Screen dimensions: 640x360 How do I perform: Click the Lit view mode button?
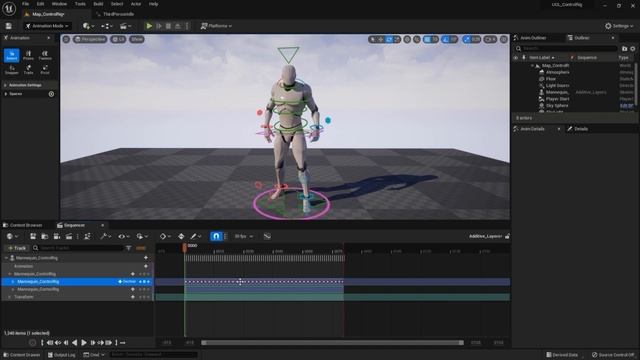[118, 39]
